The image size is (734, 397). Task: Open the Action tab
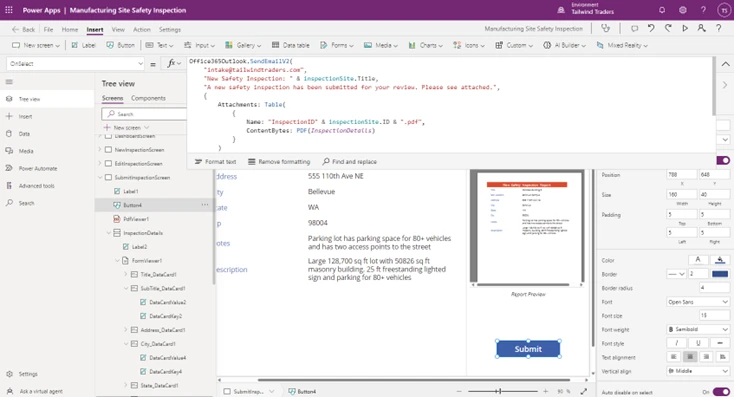pyautogui.click(x=142, y=29)
